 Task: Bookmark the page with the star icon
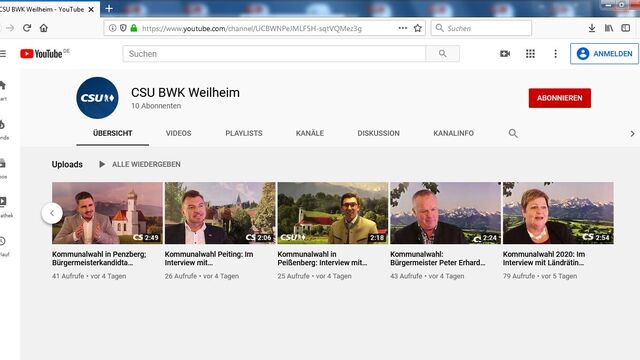(x=418, y=28)
